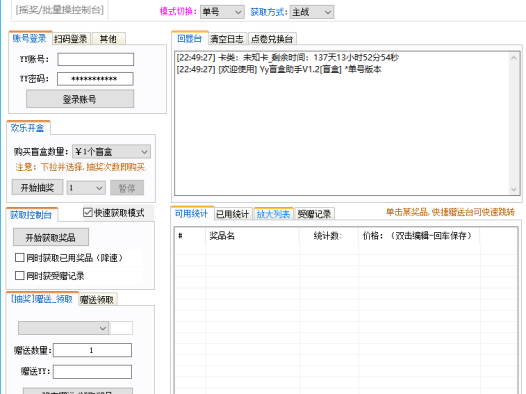Click the 开始获取奖品 button
This screenshot has width=526, height=394.
click(x=51, y=237)
